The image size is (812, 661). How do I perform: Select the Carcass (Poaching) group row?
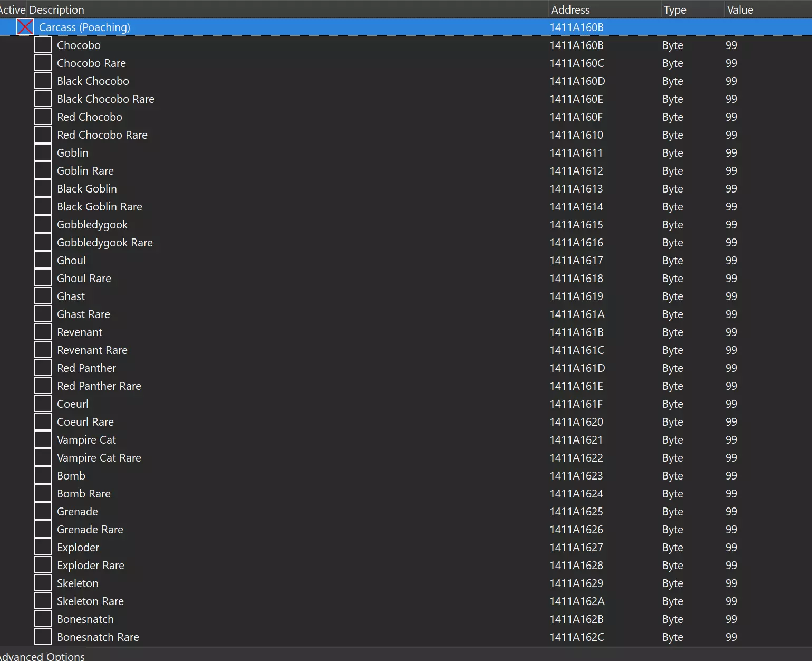point(406,27)
